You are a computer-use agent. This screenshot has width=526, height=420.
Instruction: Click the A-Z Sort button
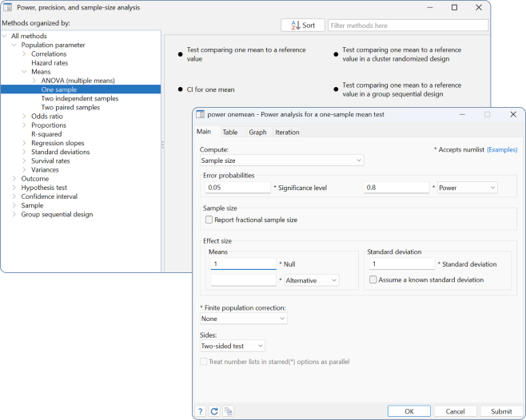pyautogui.click(x=302, y=26)
